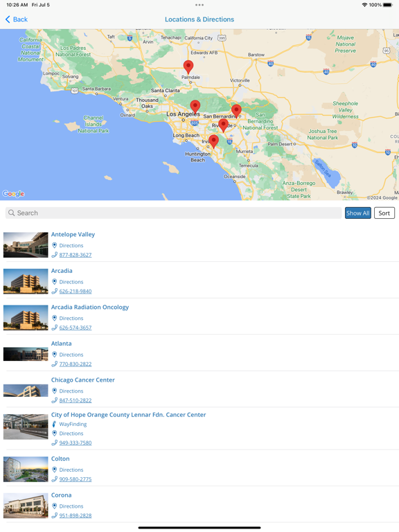Open the Sort options
The image size is (399, 532).
click(384, 213)
